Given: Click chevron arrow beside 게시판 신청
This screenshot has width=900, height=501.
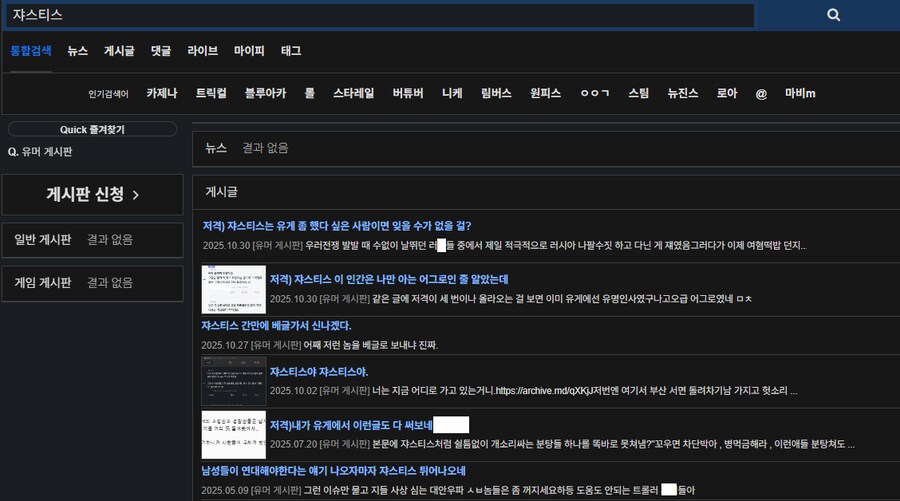Looking at the screenshot, I should click(135, 195).
